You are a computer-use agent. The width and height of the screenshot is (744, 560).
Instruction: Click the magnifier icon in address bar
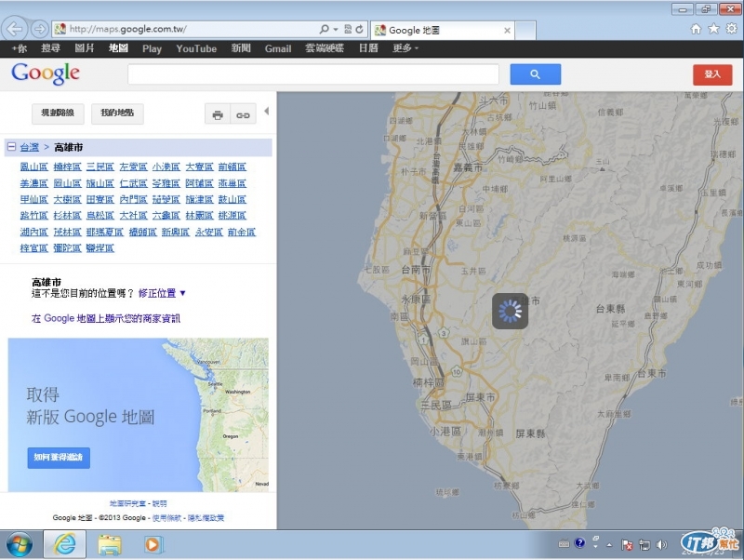(x=324, y=29)
